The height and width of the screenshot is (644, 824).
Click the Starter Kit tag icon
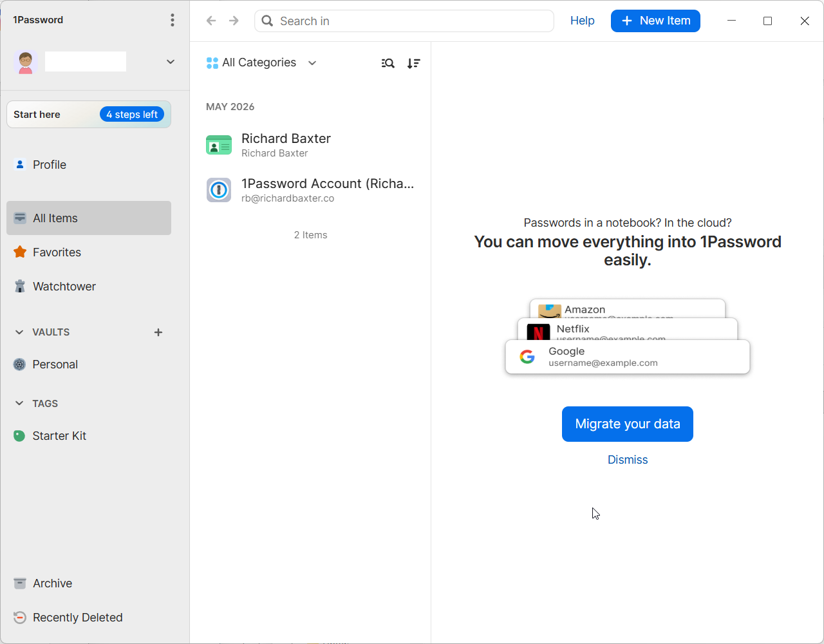point(19,436)
